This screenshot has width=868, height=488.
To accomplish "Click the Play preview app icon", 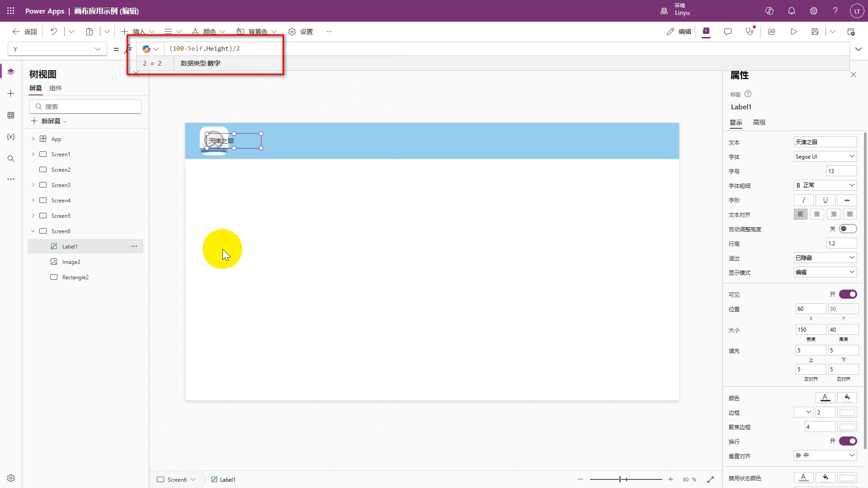I will [793, 32].
